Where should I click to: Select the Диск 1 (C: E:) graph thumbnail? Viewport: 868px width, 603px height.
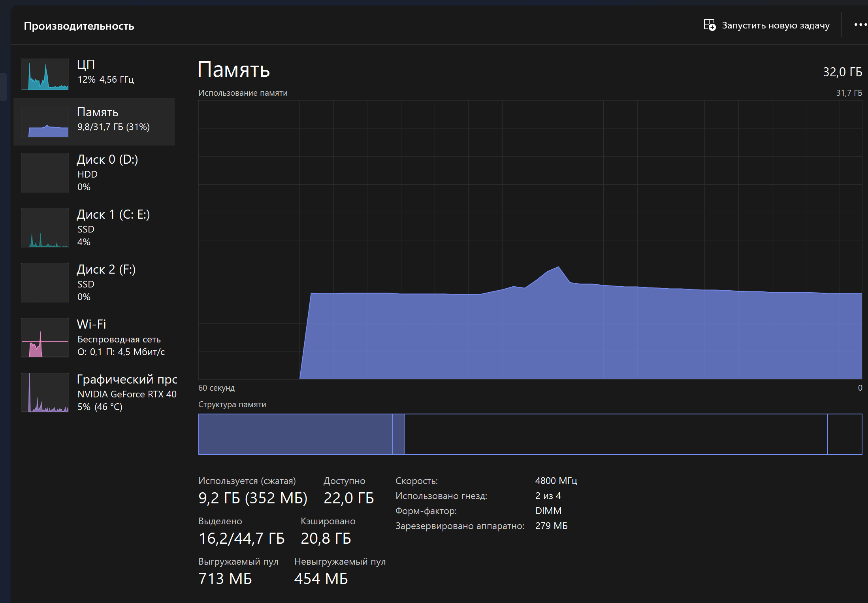click(45, 228)
